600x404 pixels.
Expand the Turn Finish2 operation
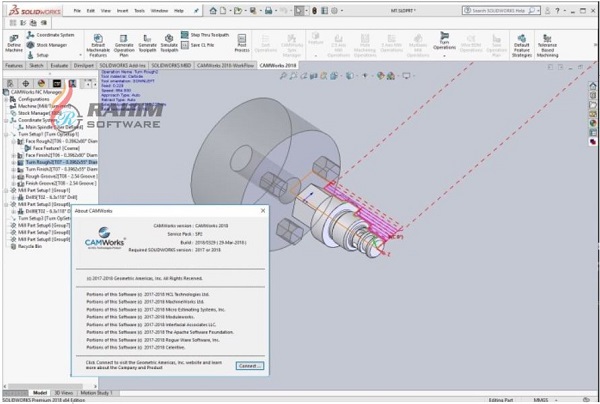tap(14, 169)
